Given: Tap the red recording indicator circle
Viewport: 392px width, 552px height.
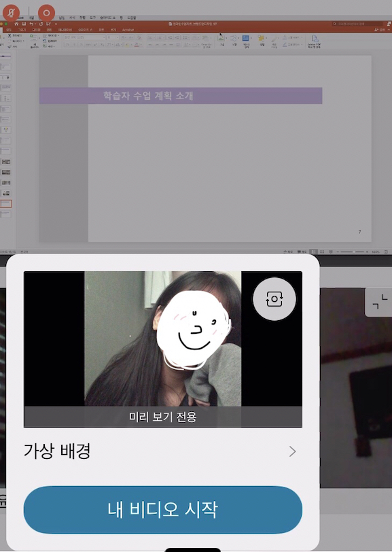Looking at the screenshot, I should [46, 14].
